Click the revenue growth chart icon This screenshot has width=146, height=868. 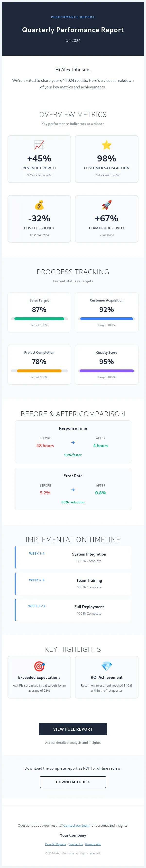(x=39, y=145)
